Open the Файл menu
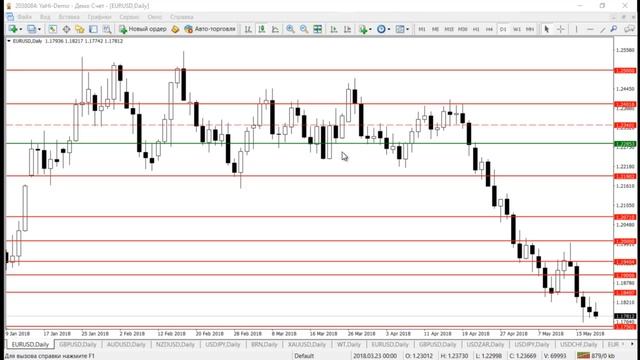 click(x=24, y=17)
